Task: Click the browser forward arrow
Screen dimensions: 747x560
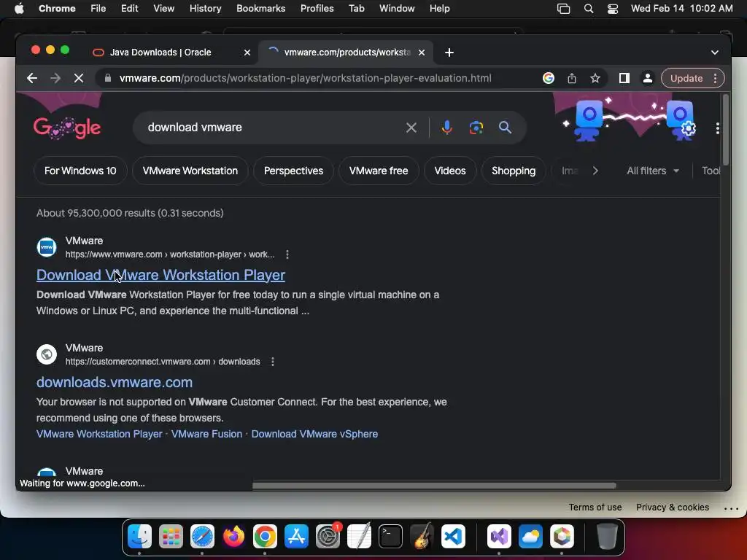Action: click(55, 78)
